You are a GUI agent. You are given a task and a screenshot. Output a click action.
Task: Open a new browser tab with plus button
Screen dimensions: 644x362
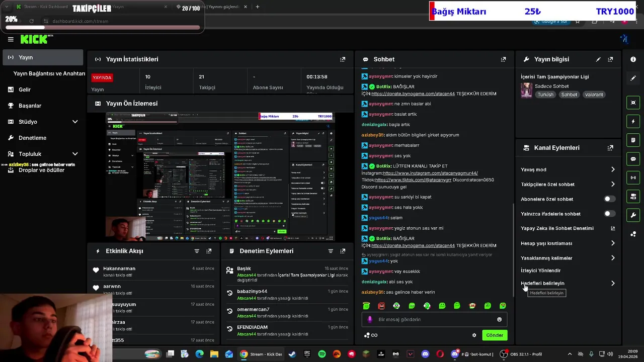coord(258,7)
